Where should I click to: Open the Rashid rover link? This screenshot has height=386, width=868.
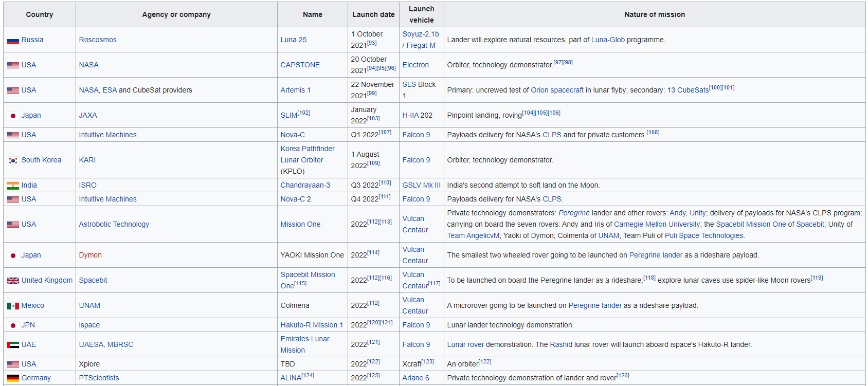pyautogui.click(x=561, y=344)
